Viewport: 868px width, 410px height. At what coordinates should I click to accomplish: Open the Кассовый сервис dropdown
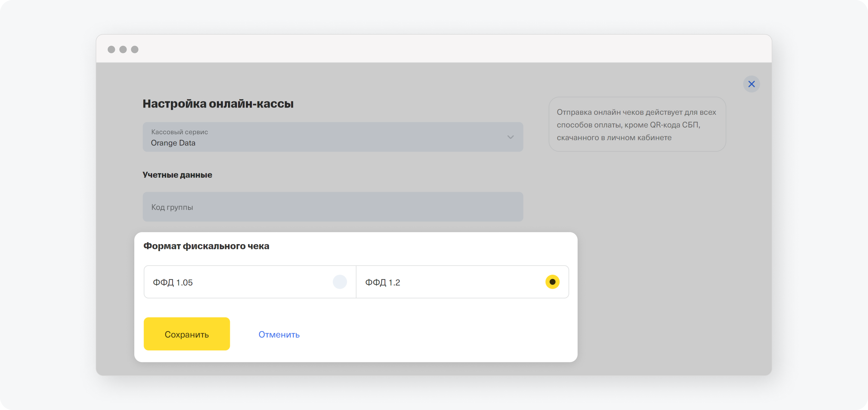click(333, 137)
